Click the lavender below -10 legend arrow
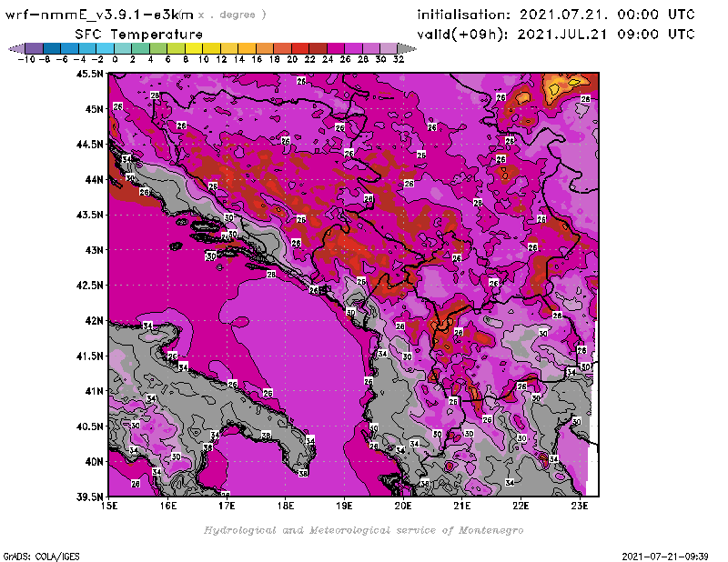This screenshot has height=562, width=728. click(x=16, y=48)
